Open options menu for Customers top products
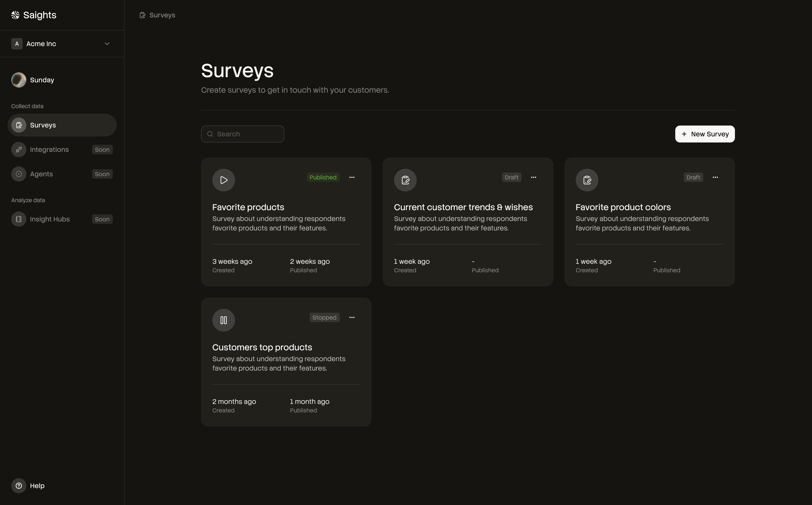812x505 pixels. click(x=352, y=317)
